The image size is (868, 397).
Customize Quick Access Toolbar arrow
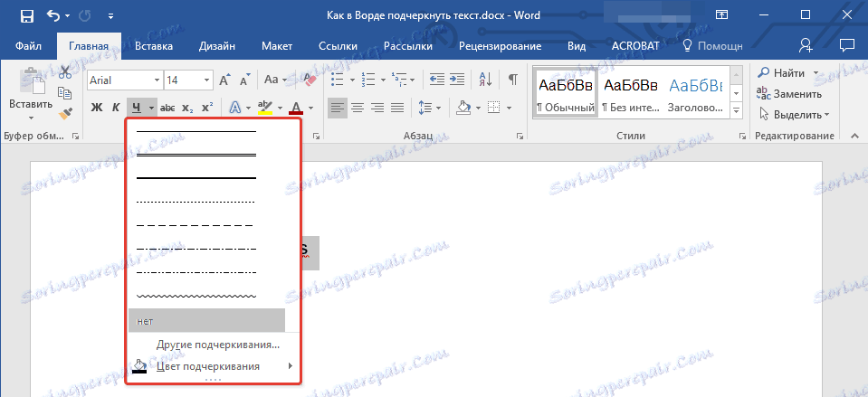[110, 16]
